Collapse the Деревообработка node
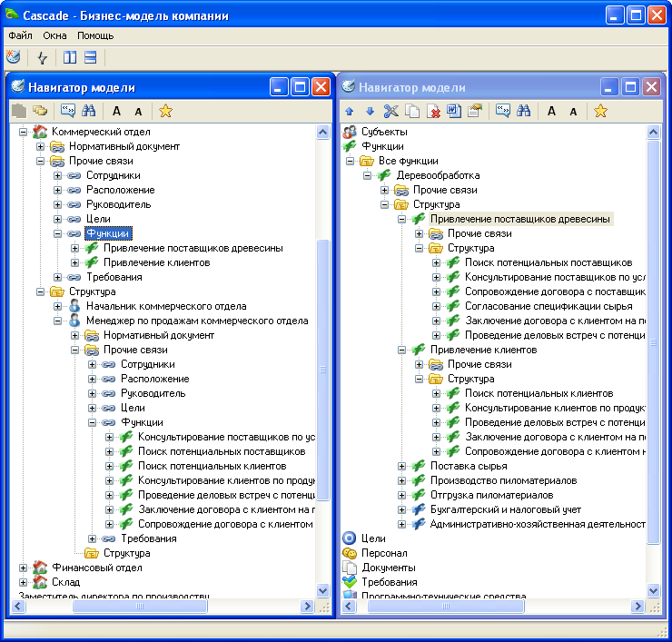 point(367,176)
